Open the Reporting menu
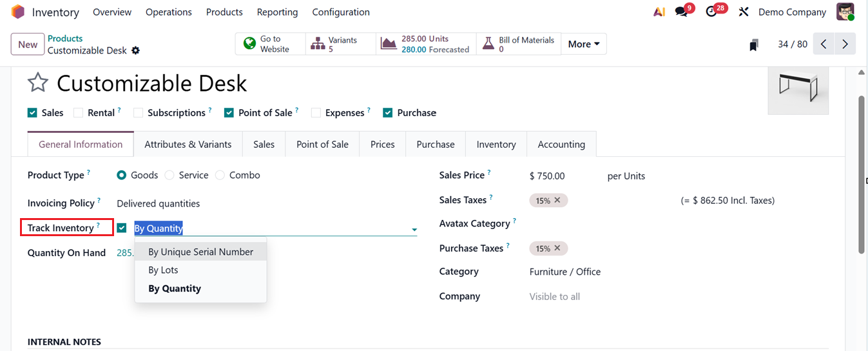 [277, 12]
